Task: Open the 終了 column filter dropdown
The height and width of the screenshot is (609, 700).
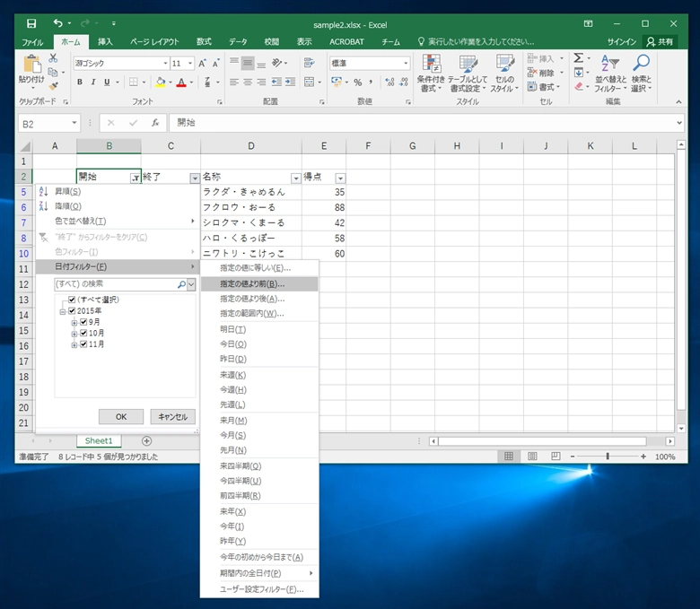Action: coord(195,178)
